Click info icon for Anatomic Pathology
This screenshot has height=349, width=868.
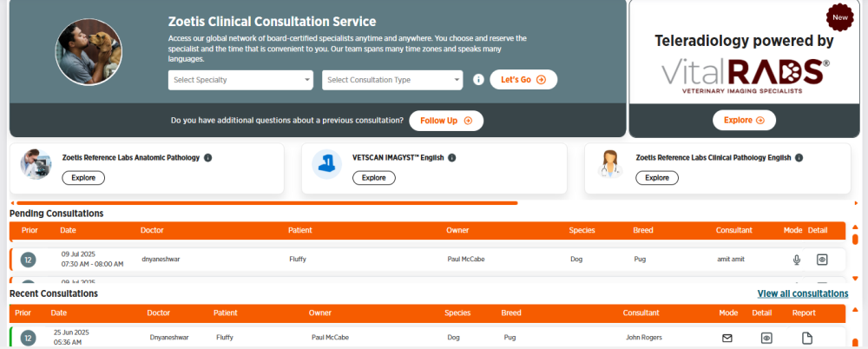[x=208, y=158]
